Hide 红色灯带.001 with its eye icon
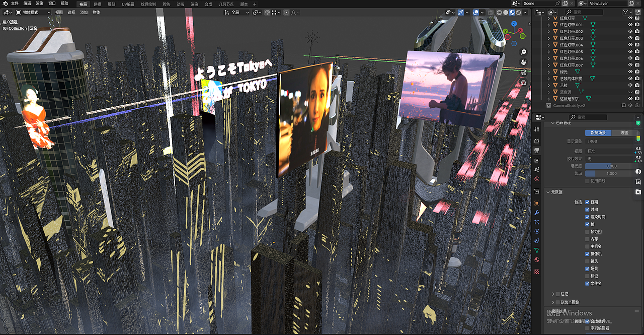This screenshot has height=335, width=644. [x=630, y=25]
